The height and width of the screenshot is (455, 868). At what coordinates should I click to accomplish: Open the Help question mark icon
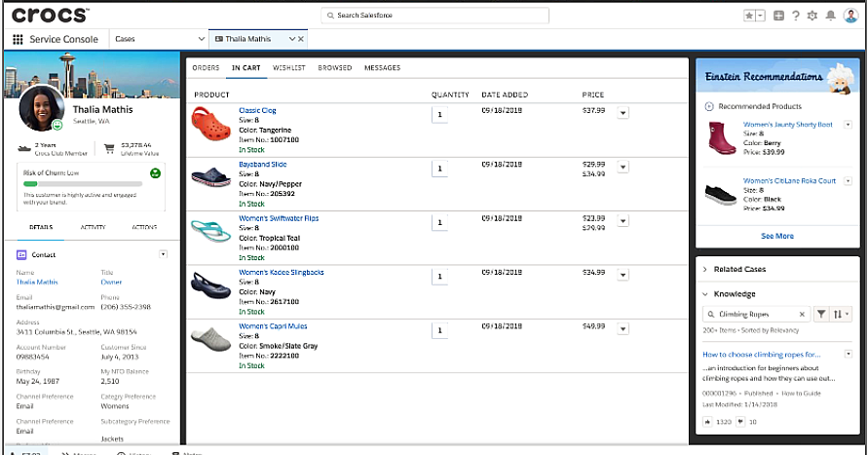click(x=796, y=16)
